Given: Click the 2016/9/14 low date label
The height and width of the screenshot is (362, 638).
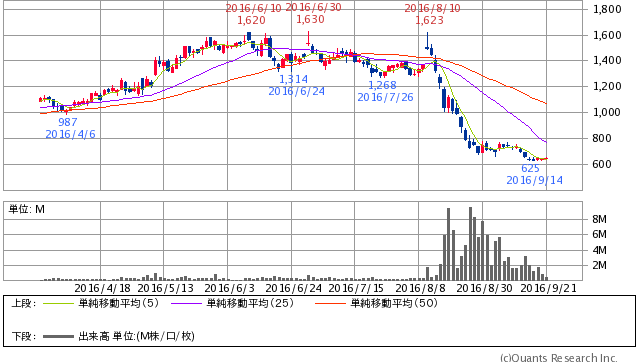Looking at the screenshot, I should coord(535,180).
